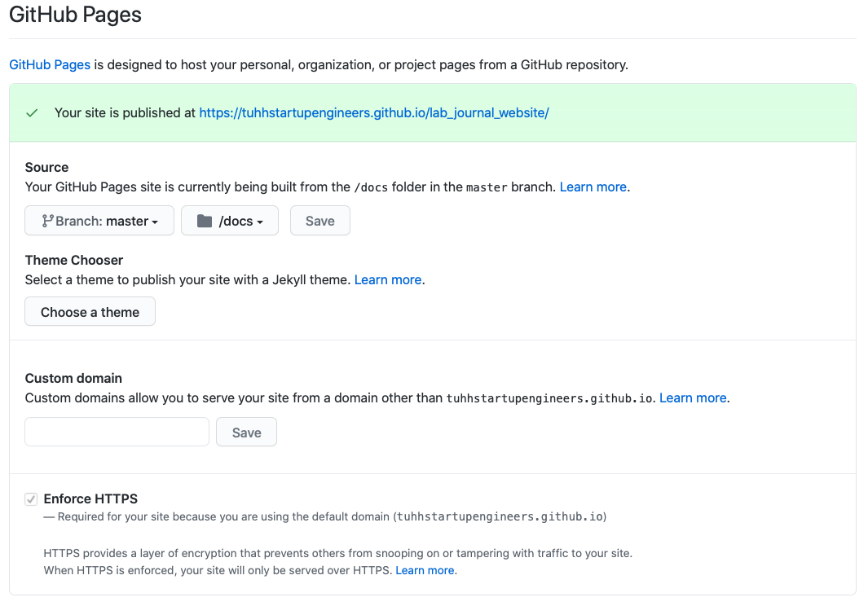Toggle the Enforce HTTPS checkbox
The image size is (868, 606).
[31, 499]
